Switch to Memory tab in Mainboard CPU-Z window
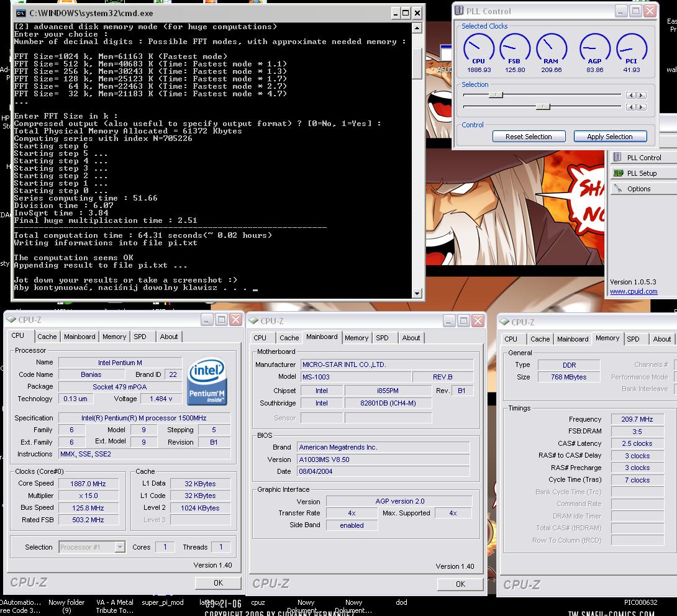Viewport: 677px width, 616px height. tap(357, 338)
